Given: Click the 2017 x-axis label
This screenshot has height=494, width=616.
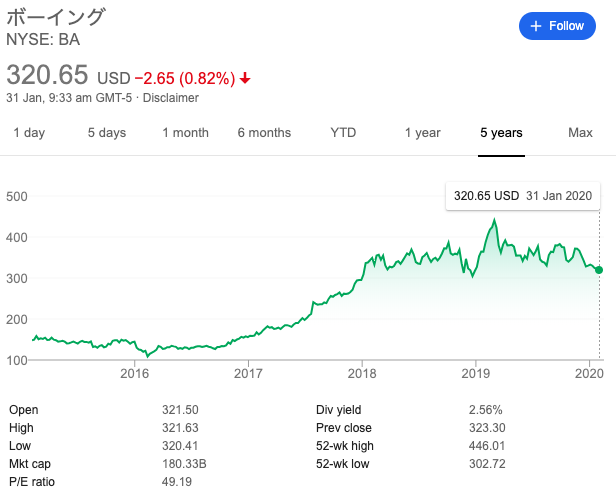Looking at the screenshot, I should pos(248,373).
